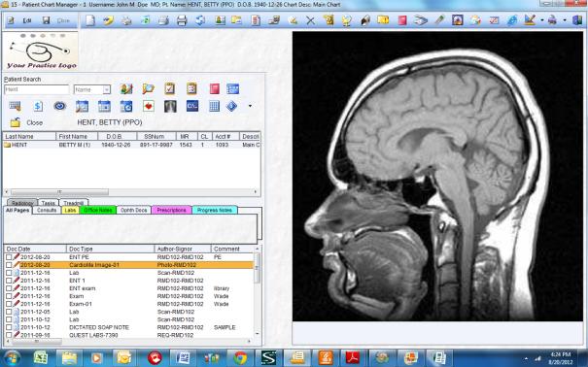Image resolution: width=588 pixels, height=367 pixels.
Task: Click the Internet Explorer icon in toolbar
Action: 512,20
